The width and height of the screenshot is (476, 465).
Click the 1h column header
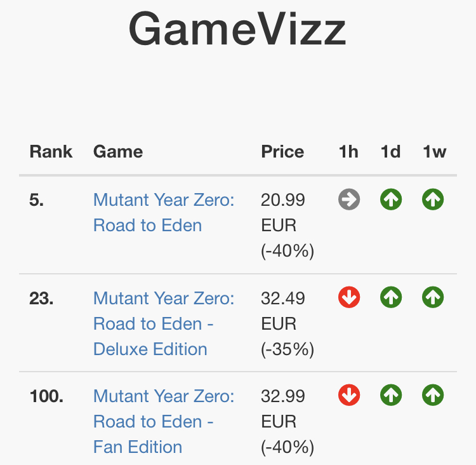click(x=348, y=151)
